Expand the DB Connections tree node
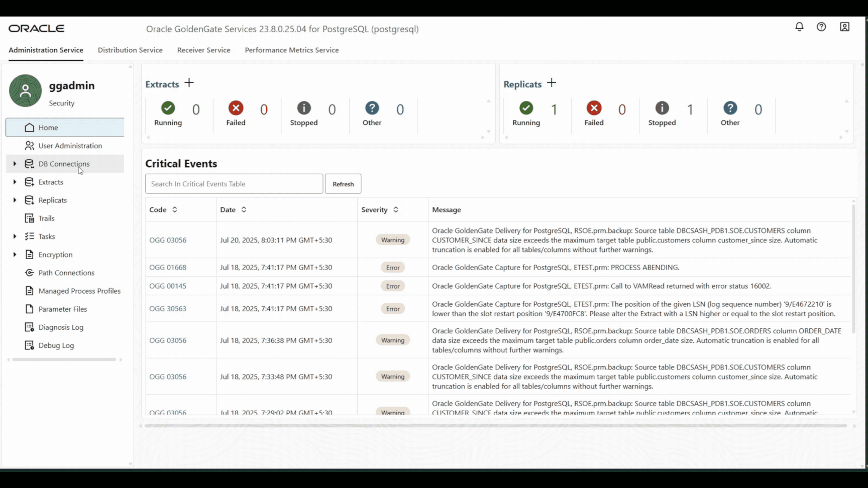 (15, 164)
